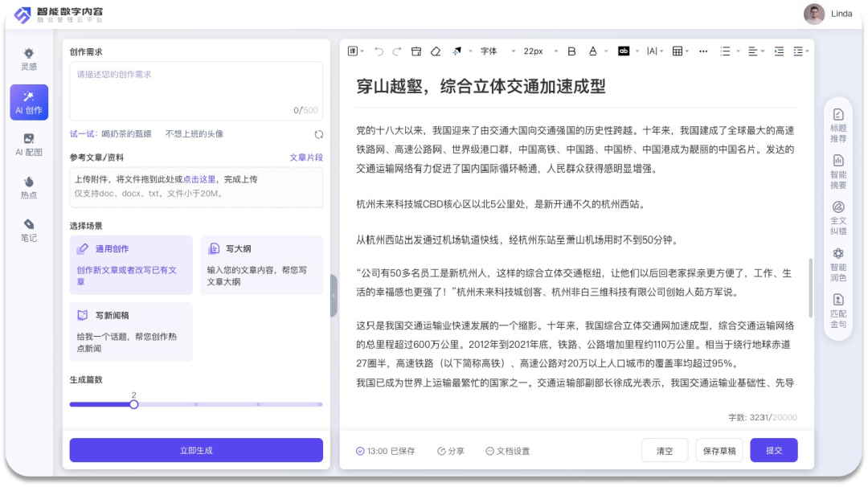Click the redo arrow in editor toolbar
The height and width of the screenshot is (487, 868).
click(397, 51)
